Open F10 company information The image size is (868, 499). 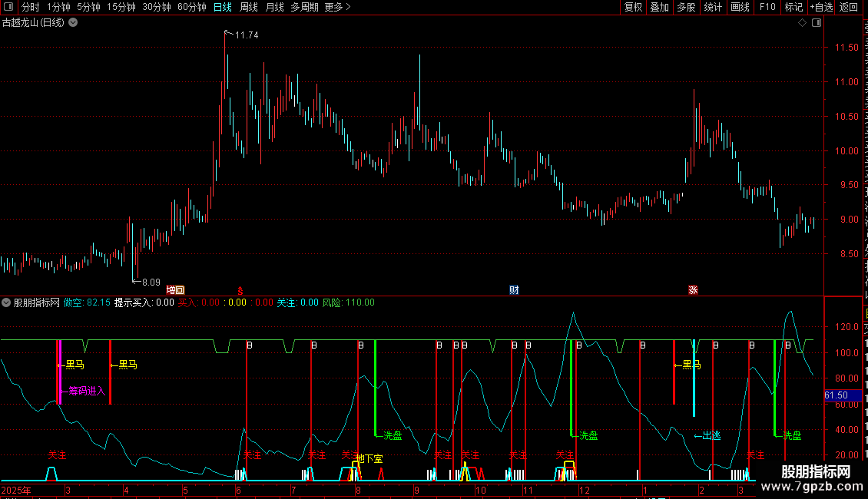[767, 7]
